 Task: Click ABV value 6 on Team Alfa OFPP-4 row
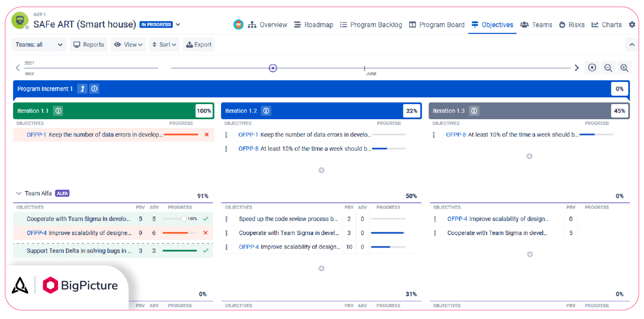coord(154,233)
